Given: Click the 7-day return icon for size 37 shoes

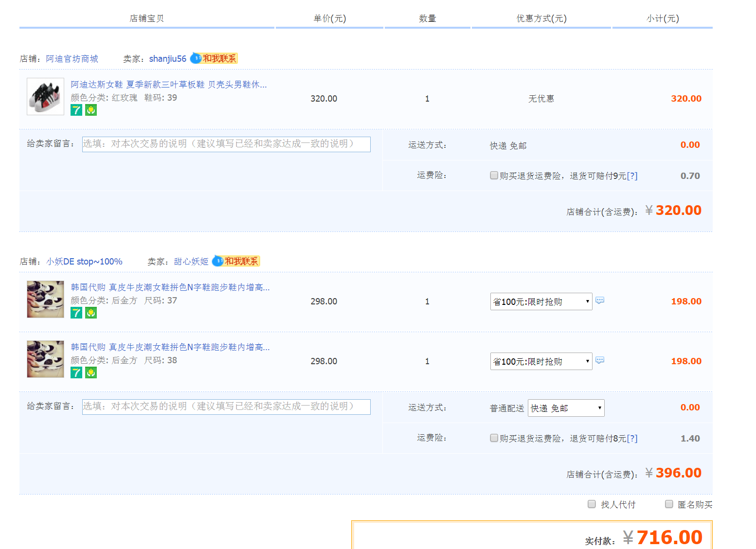Looking at the screenshot, I should [76, 313].
